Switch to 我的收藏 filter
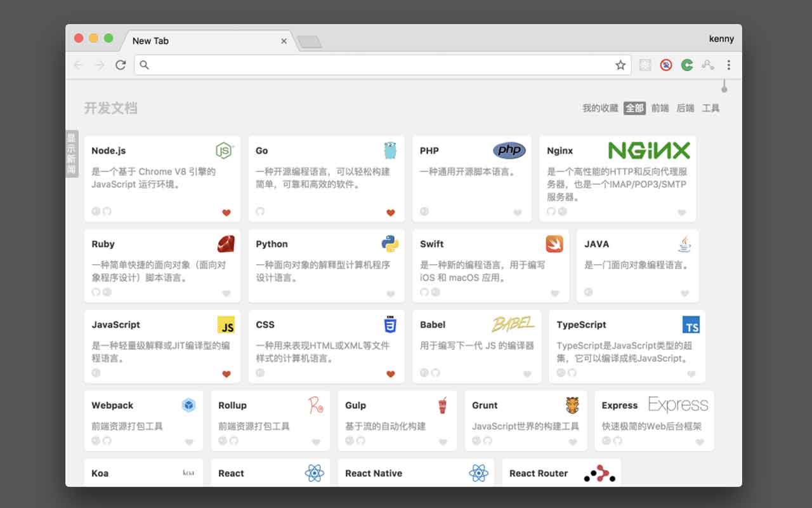The image size is (812, 508). click(x=600, y=108)
